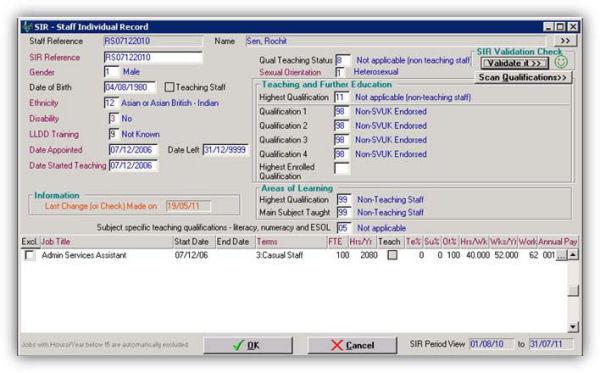Screen dimensions: 600x373
Task: Click the Terms column header
Action: point(291,242)
